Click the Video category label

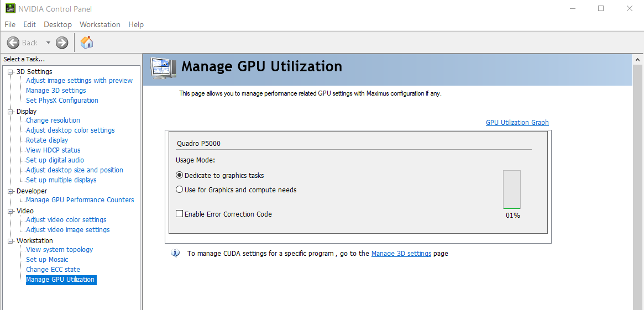pyautogui.click(x=25, y=211)
